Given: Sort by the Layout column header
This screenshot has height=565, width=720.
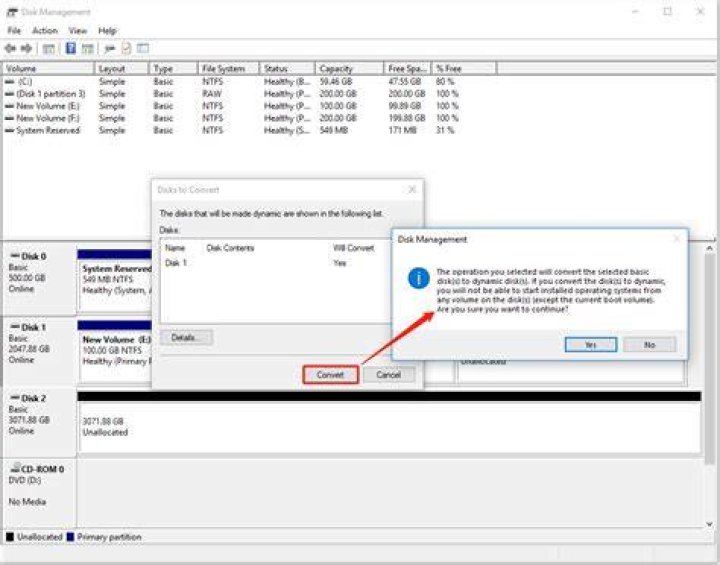Looking at the screenshot, I should click(x=122, y=68).
